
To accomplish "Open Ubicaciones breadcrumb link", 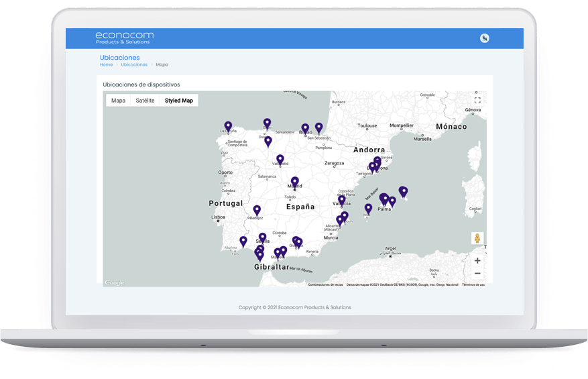I will 134,65.
